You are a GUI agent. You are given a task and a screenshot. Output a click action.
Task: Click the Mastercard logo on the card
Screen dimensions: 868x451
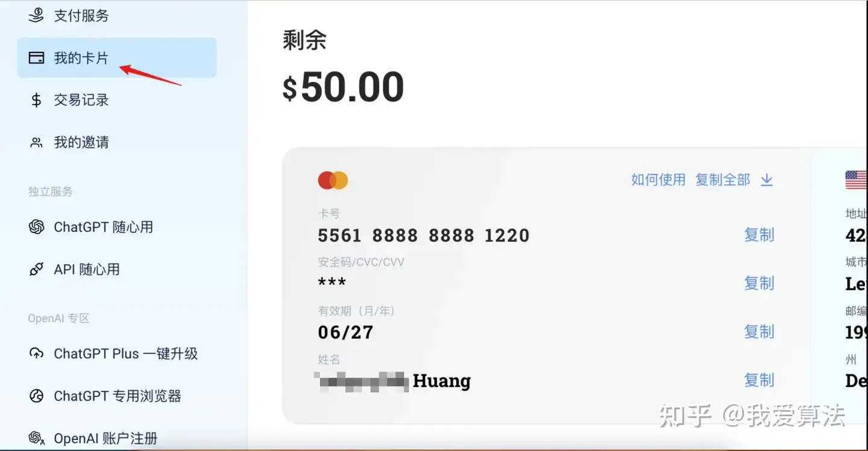click(x=333, y=180)
